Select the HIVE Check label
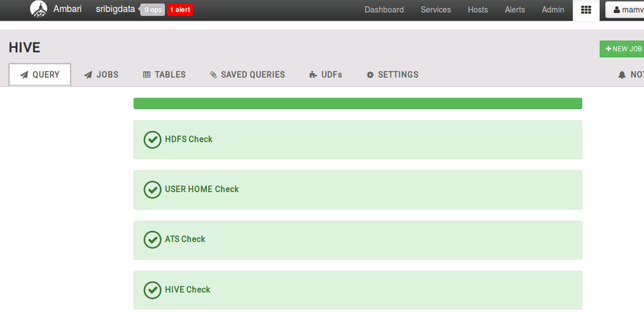644x318 pixels. [188, 290]
